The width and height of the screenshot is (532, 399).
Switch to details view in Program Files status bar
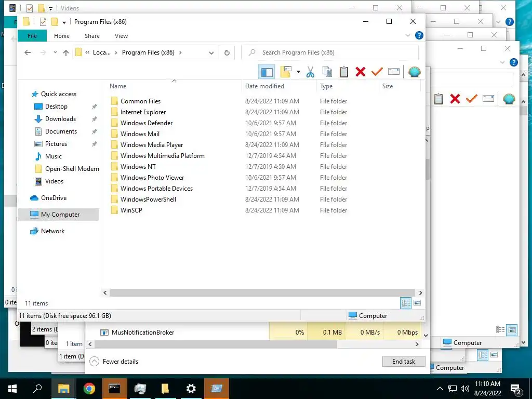tap(406, 303)
